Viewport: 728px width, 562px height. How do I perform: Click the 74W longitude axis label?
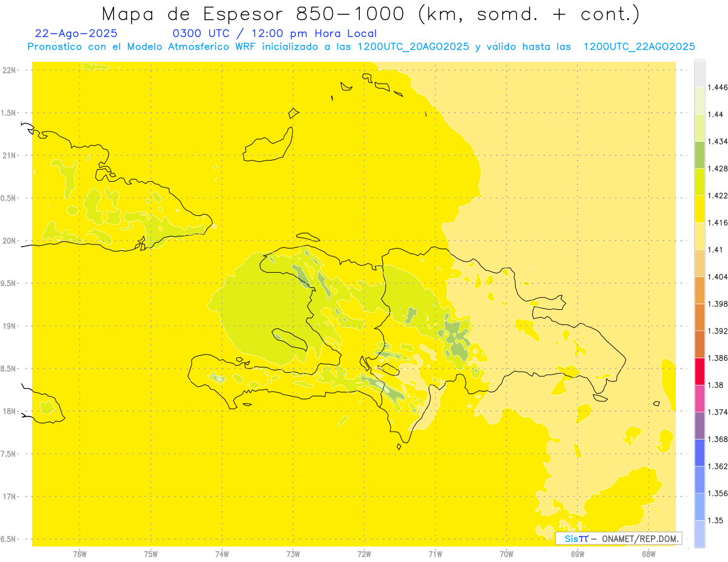tap(222, 554)
